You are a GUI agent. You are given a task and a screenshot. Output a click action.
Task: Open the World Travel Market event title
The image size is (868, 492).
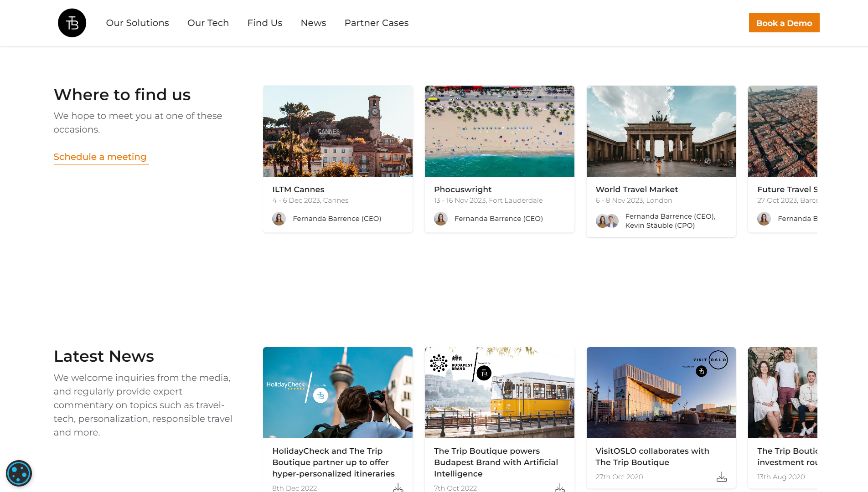point(636,190)
